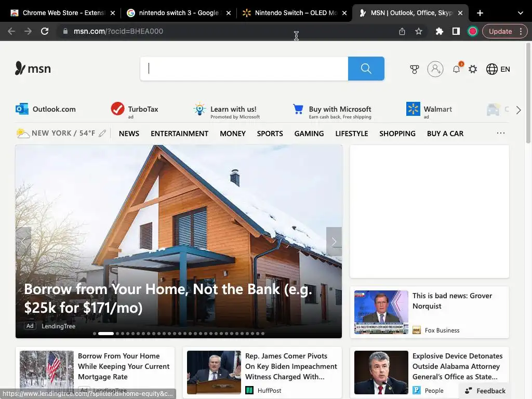Expand more categories via three dots
The width and height of the screenshot is (532, 399).
point(501,133)
